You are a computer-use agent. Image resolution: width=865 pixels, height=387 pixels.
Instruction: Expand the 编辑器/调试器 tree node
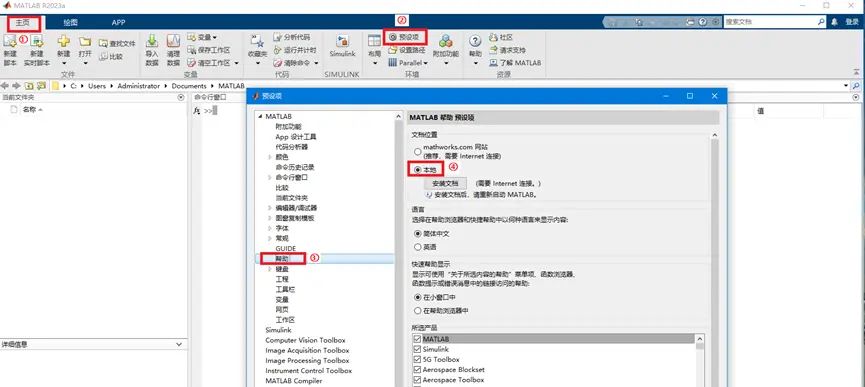point(270,208)
